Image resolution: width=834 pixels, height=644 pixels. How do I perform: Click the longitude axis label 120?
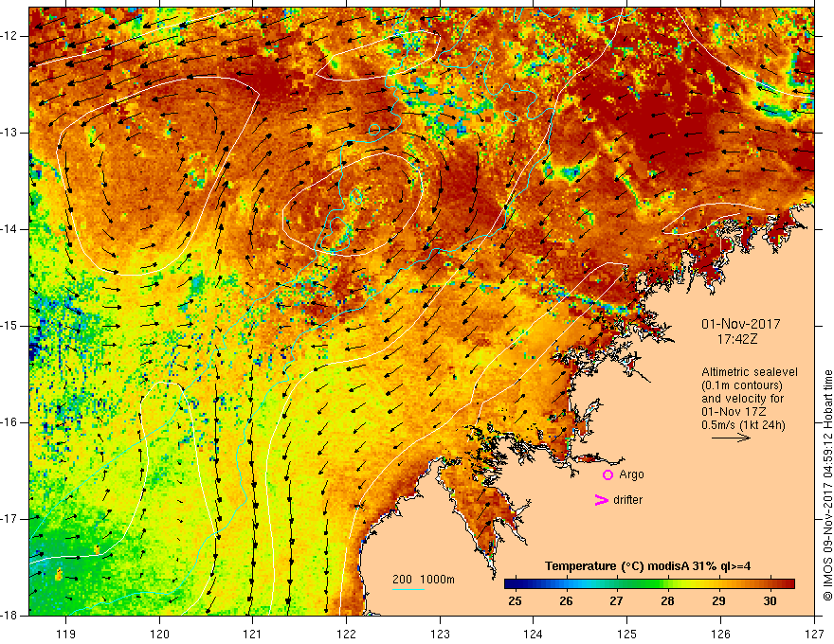(x=159, y=634)
